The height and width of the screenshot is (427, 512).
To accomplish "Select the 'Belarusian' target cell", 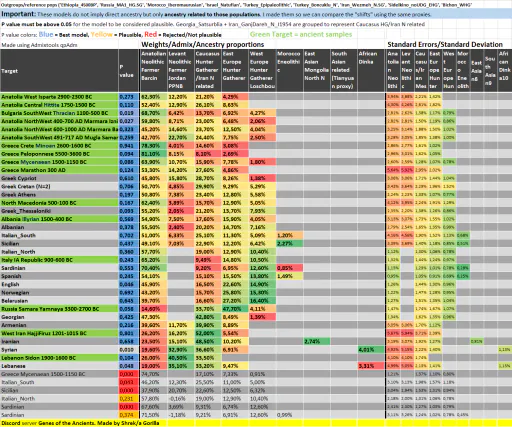I will (59, 301).
